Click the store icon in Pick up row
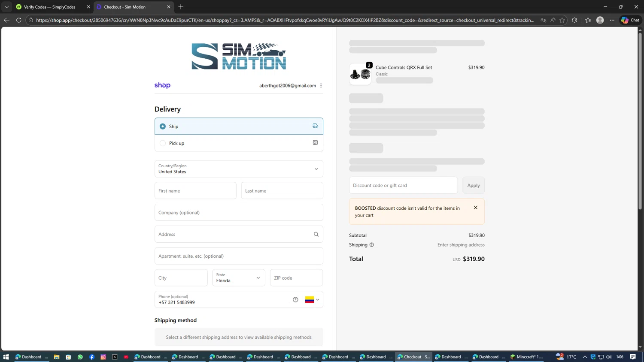Screen dimensions: 644x362 pos(315,143)
